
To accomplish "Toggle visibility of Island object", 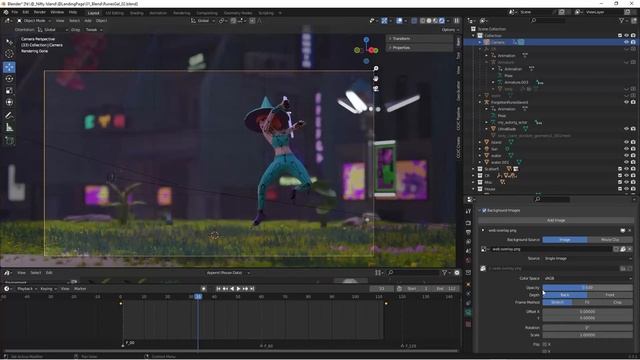I will pos(626,142).
